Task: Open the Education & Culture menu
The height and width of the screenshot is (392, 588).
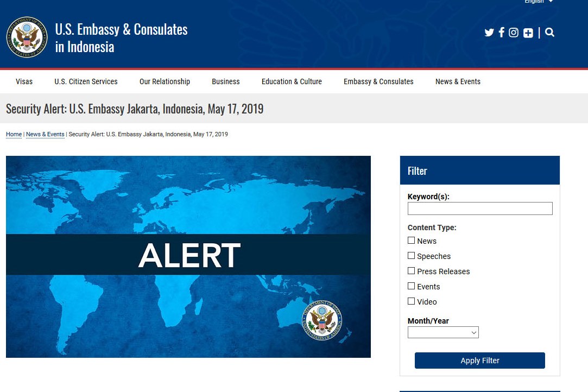Action: pos(292,81)
